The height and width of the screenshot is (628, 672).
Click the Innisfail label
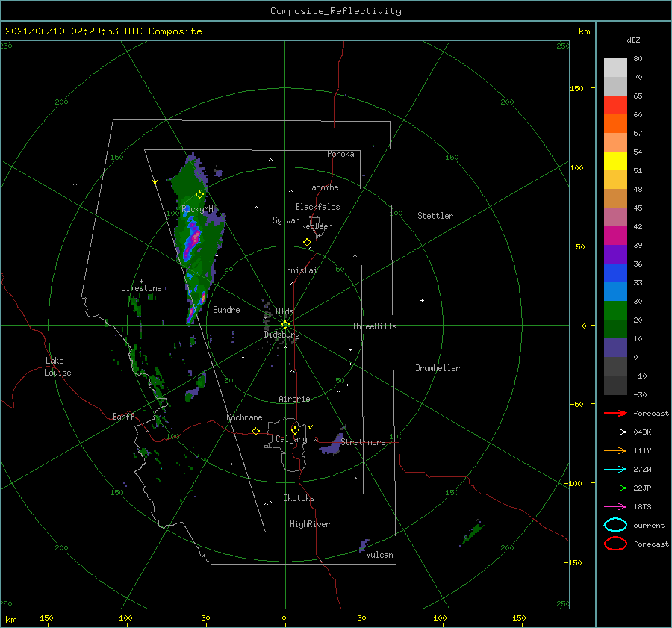(302, 270)
